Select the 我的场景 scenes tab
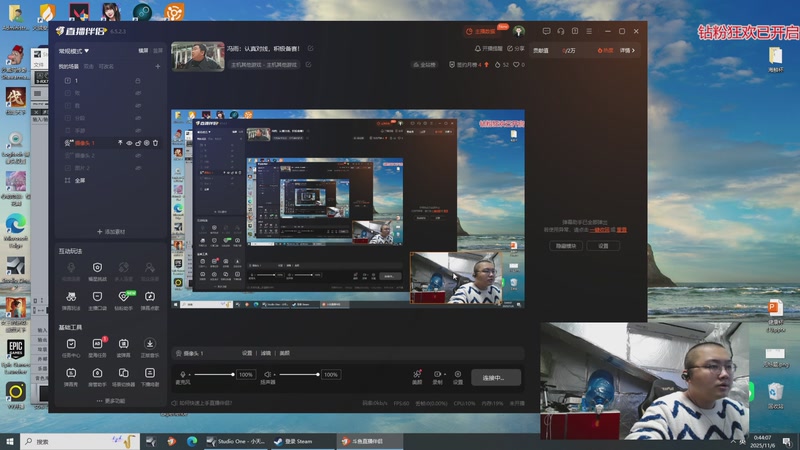This screenshot has height=450, width=800. pyautogui.click(x=68, y=66)
